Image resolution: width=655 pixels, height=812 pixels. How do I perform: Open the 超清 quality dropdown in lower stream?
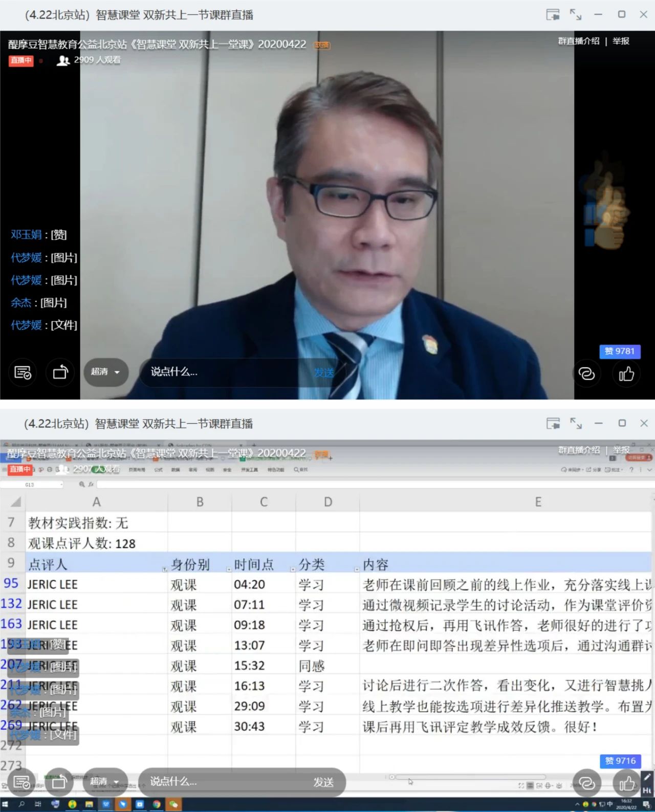point(104,781)
